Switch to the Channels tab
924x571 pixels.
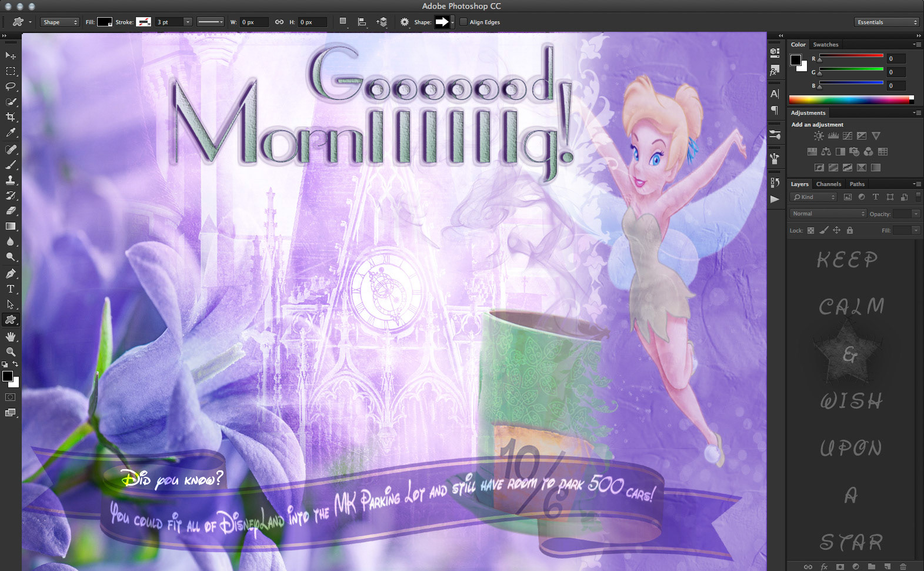[x=828, y=184]
